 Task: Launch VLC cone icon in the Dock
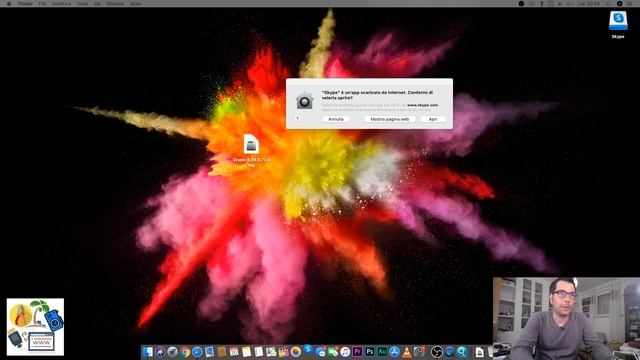[406, 352]
